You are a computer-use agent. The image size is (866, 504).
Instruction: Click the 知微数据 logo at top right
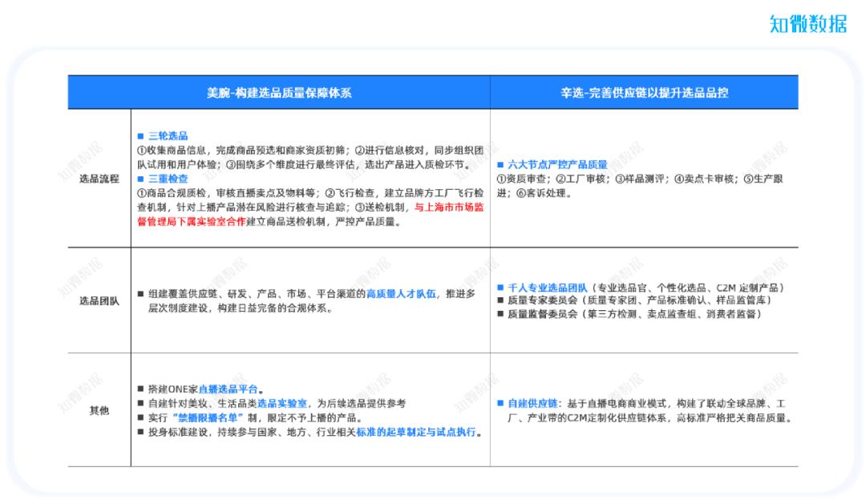click(807, 24)
